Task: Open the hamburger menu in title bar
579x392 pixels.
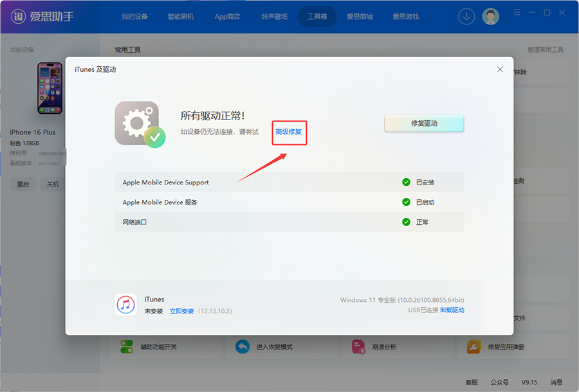Action: pyautogui.click(x=517, y=13)
